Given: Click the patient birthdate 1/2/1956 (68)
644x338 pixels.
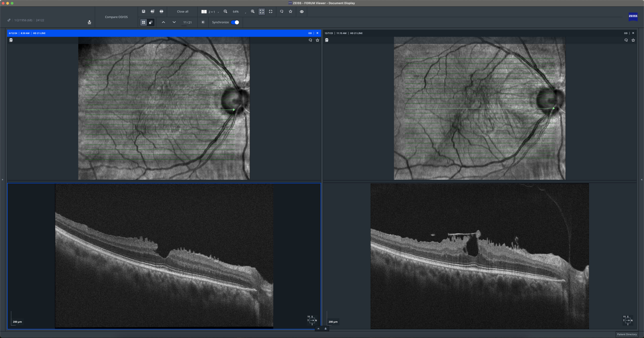Looking at the screenshot, I should [x=23, y=20].
